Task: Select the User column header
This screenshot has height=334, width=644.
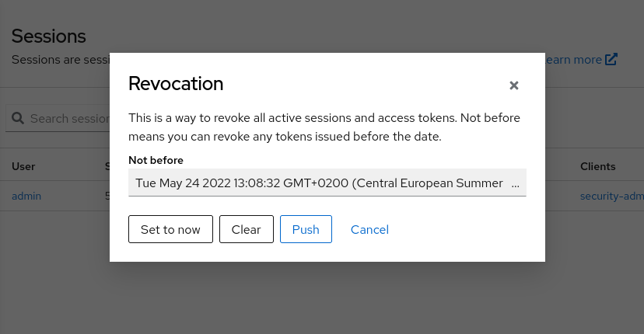Action: [x=23, y=166]
